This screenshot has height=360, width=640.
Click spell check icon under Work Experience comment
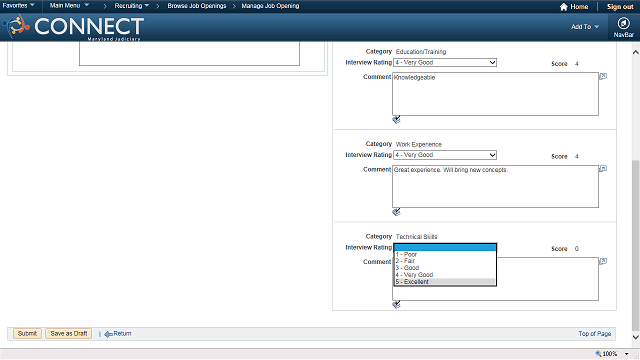396,212
